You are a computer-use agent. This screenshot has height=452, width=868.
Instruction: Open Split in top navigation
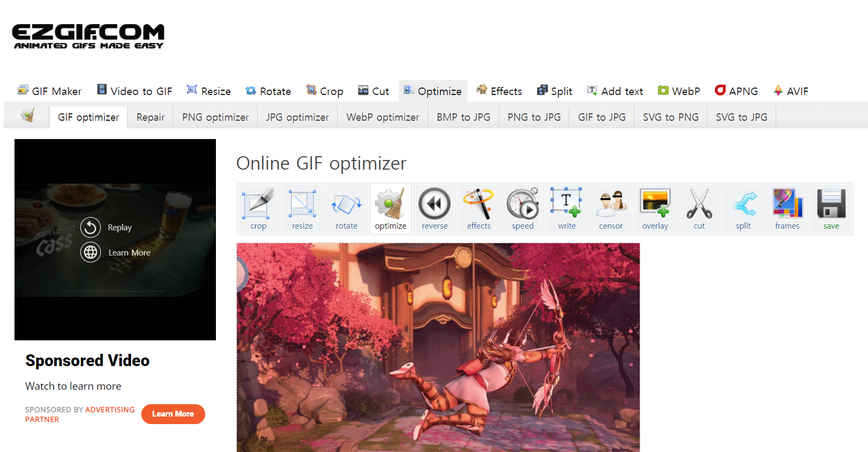click(555, 91)
